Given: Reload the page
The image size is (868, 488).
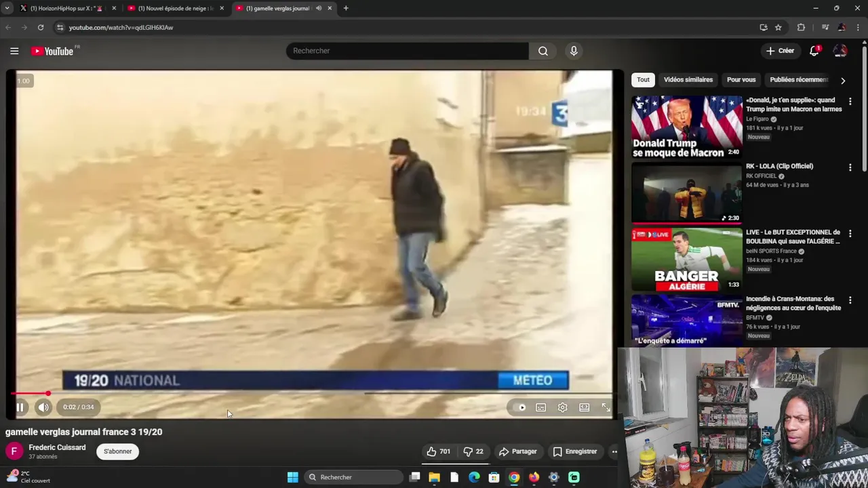Looking at the screenshot, I should 41,28.
